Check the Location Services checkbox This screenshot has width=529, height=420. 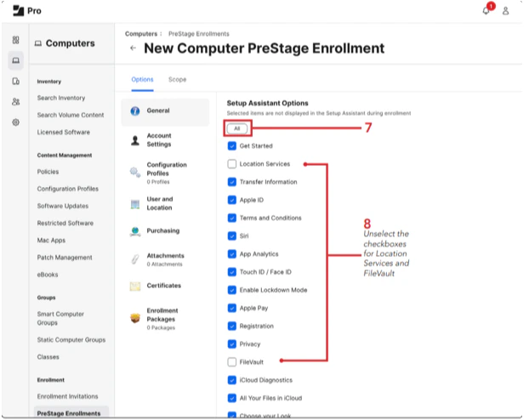coord(232,164)
